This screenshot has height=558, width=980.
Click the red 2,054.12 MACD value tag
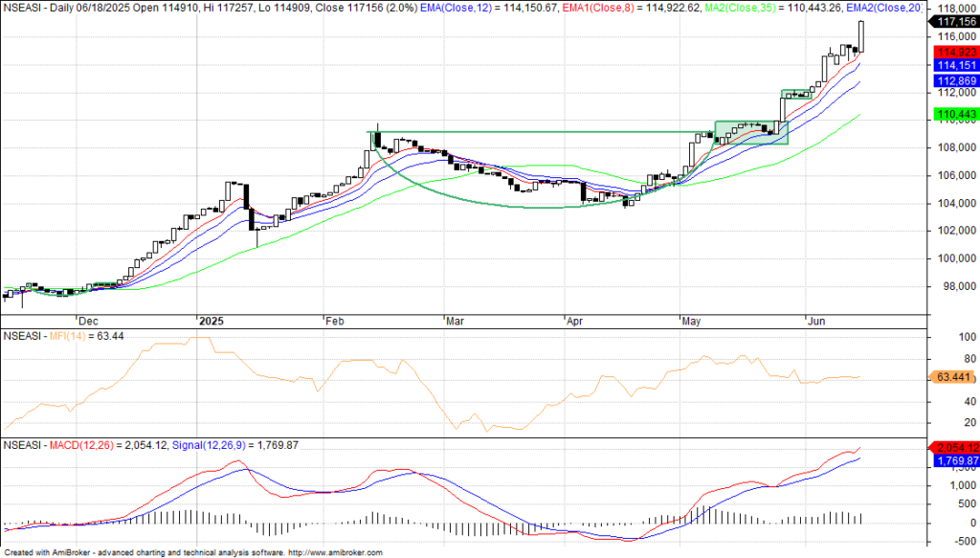click(x=954, y=447)
